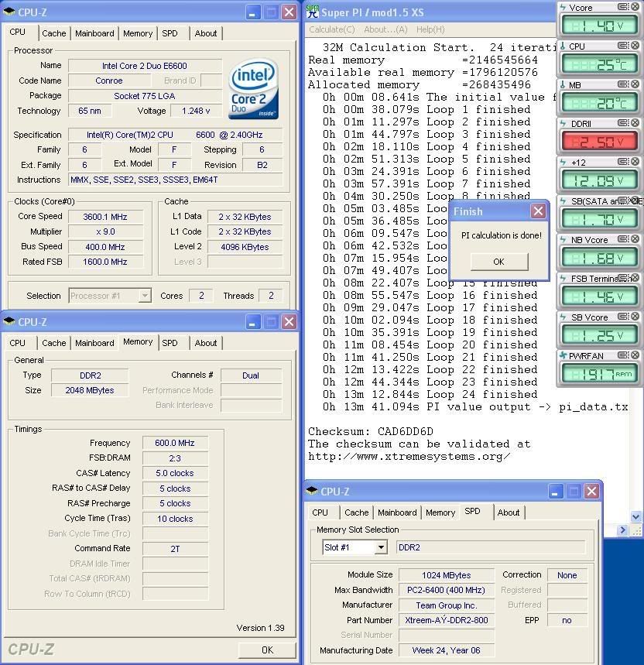Screen dimensions: 644x665
Task: Open settings icon on SB Vcore gadget
Action: [x=623, y=317]
